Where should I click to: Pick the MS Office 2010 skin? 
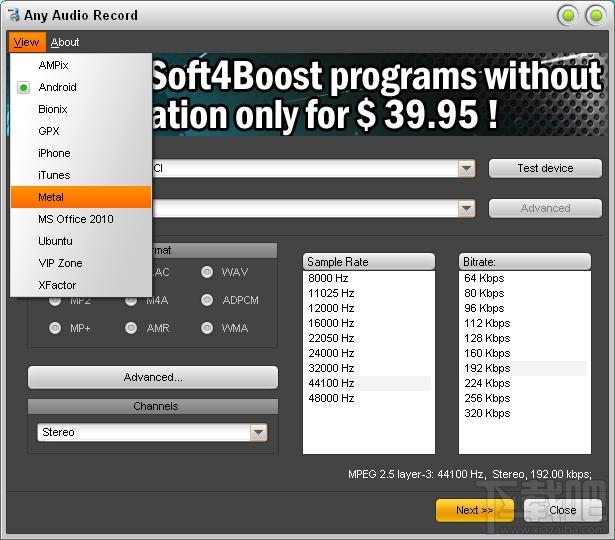(76, 219)
